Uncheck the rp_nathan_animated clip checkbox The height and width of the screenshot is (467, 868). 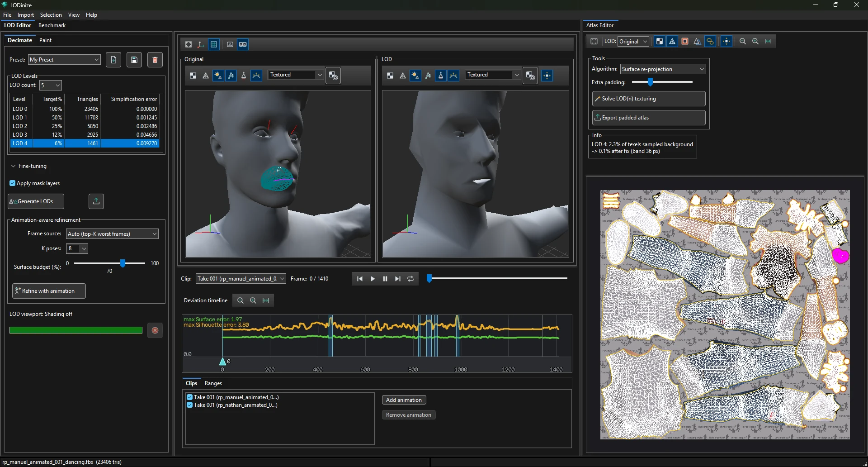point(189,405)
